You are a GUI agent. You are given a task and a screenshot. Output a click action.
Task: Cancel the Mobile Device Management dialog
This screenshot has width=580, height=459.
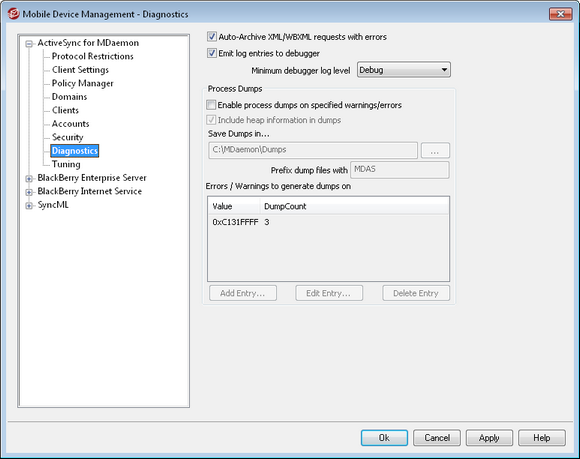pos(437,438)
